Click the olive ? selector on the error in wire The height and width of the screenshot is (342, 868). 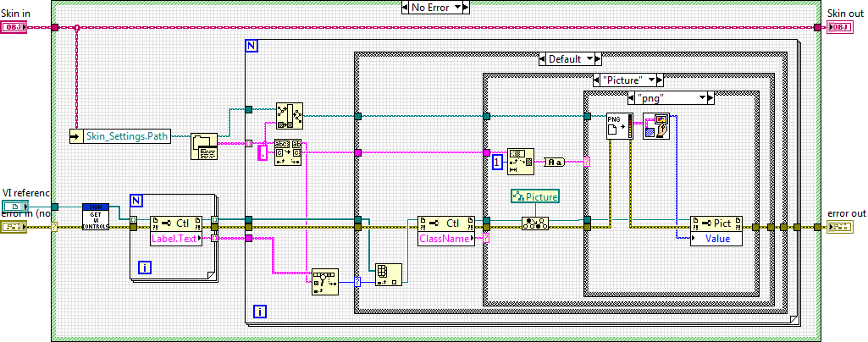(x=54, y=226)
